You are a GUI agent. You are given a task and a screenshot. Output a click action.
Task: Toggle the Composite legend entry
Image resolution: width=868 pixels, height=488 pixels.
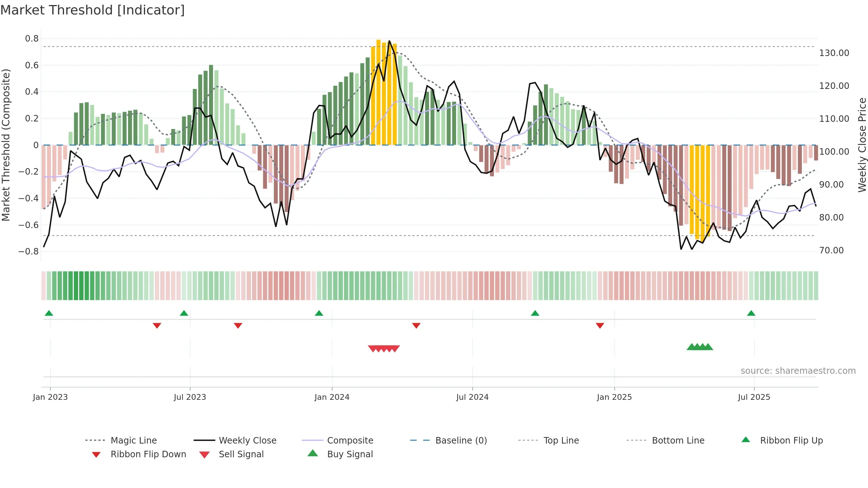(x=337, y=440)
